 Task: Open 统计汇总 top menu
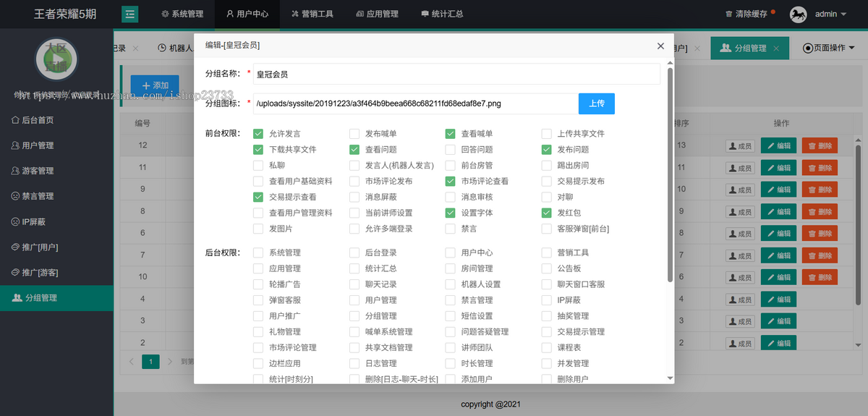pos(442,14)
